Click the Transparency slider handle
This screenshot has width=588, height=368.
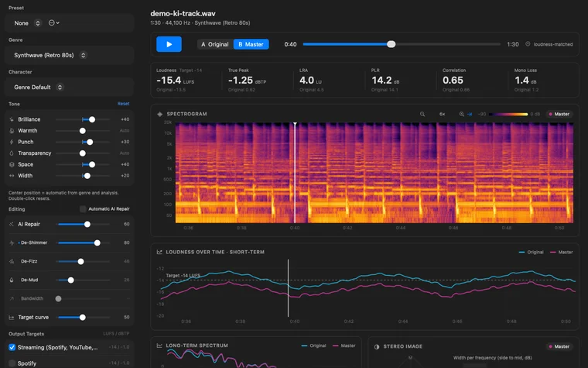[x=83, y=153]
